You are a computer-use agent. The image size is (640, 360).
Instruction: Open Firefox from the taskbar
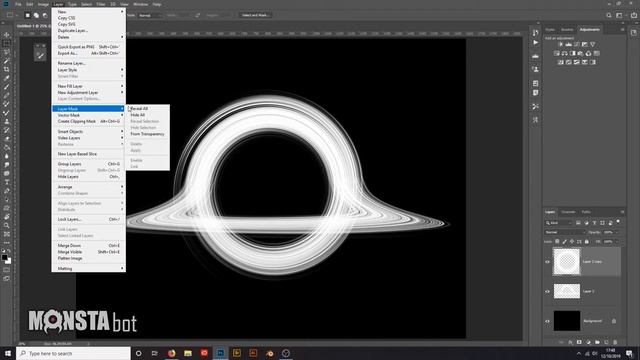(171, 353)
